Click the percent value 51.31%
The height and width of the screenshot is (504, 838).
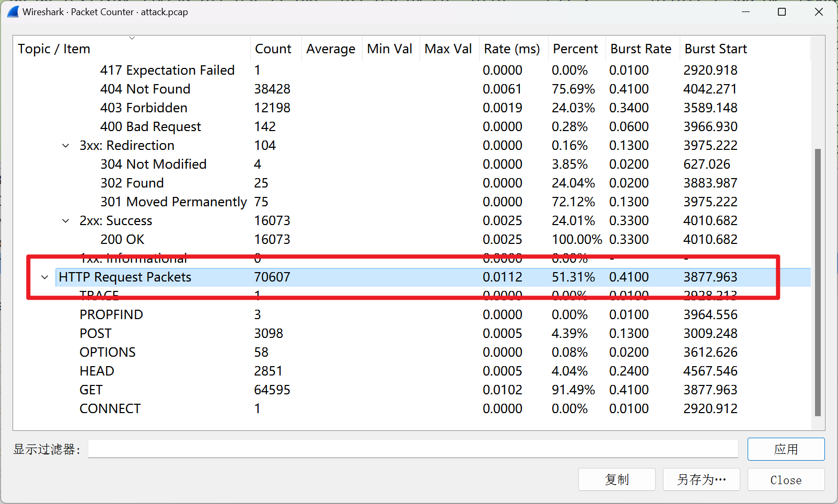tap(574, 277)
